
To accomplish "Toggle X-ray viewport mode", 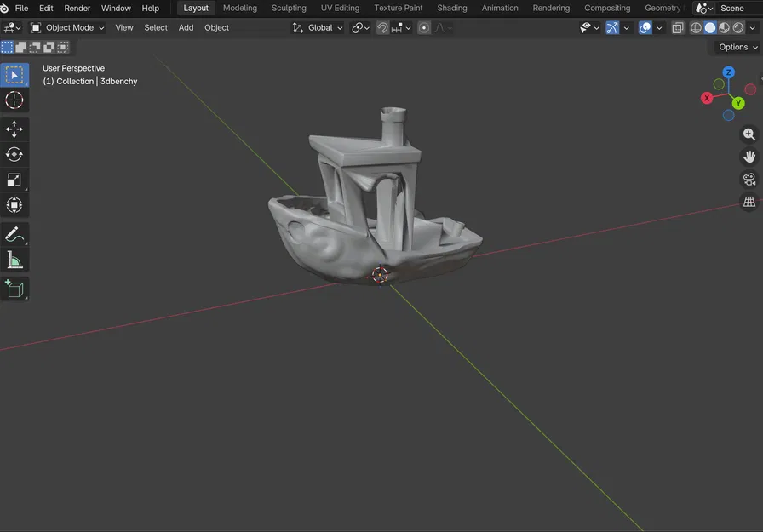I will 678,27.
